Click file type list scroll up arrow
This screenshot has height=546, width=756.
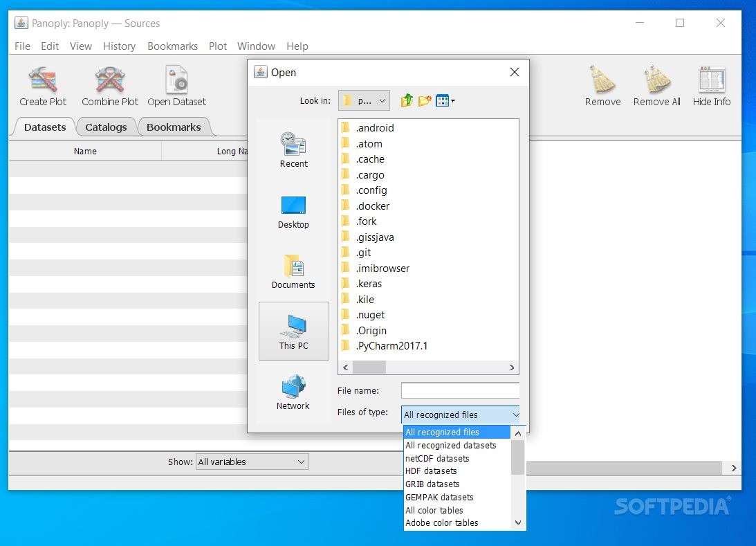pyautogui.click(x=518, y=433)
